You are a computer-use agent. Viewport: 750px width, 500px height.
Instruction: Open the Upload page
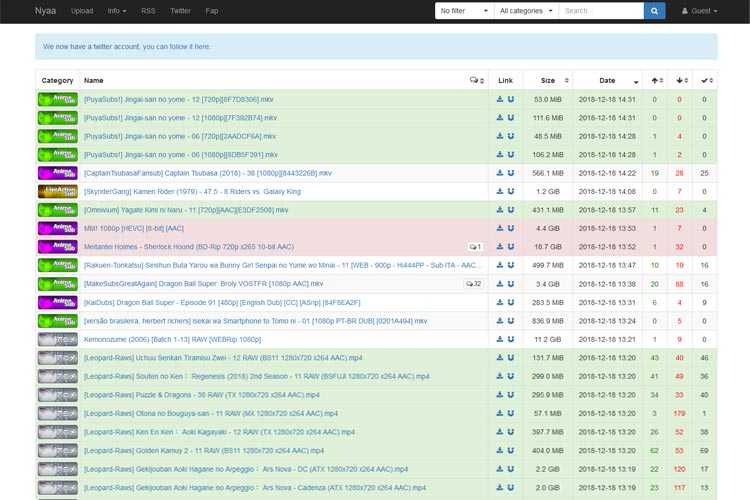[x=82, y=11]
